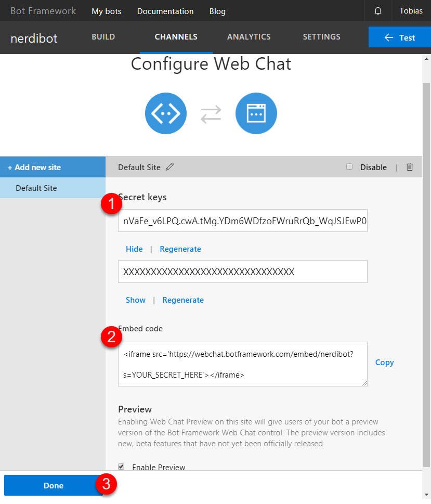Open the BUILD tab
Viewport: 431px width, 504px height.
(103, 37)
